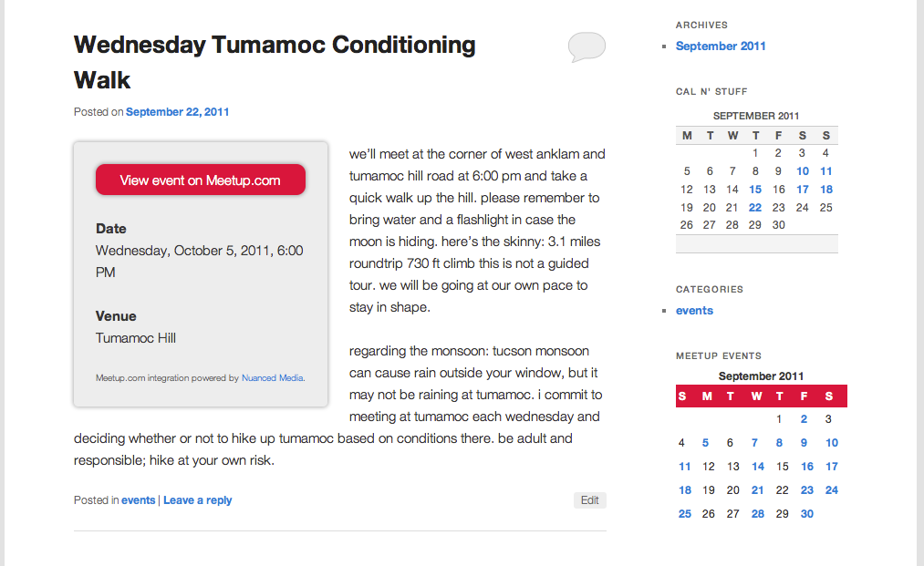The height and width of the screenshot is (566, 924).
Task: Open the post title Wednesday Tumamoc Conditioning Walk
Action: point(275,62)
